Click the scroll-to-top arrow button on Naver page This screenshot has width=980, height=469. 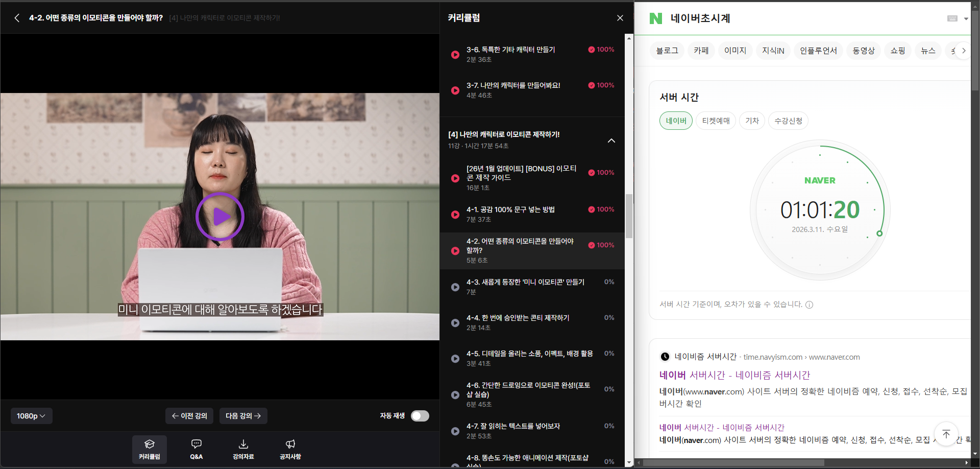pyautogui.click(x=946, y=434)
